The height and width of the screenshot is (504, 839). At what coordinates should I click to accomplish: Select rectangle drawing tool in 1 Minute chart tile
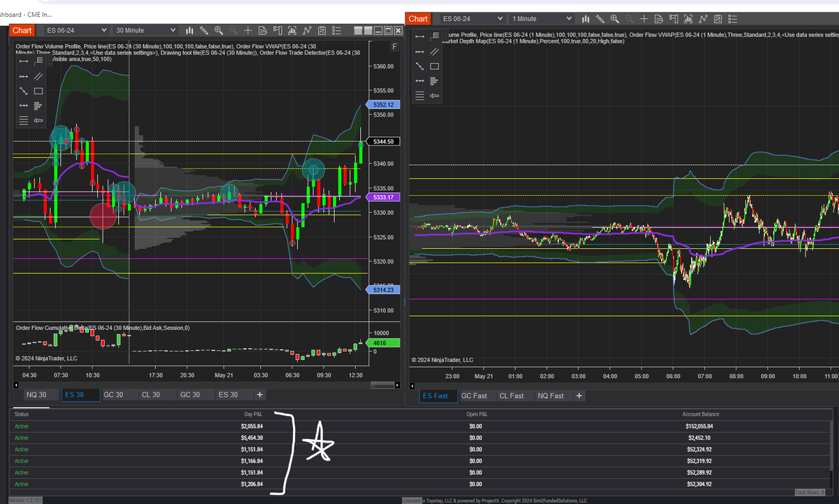pyautogui.click(x=434, y=66)
